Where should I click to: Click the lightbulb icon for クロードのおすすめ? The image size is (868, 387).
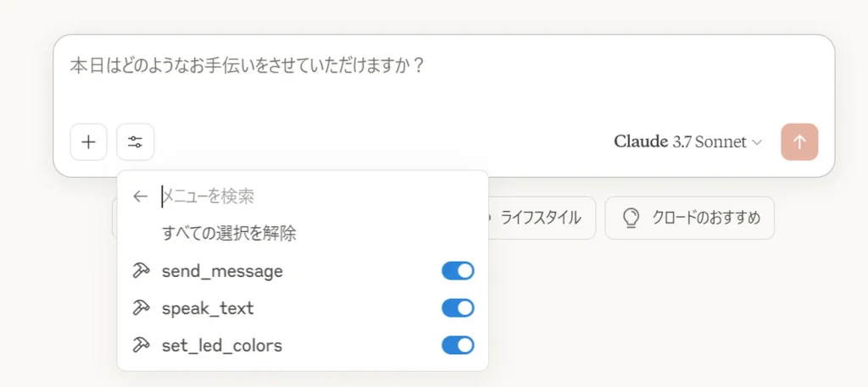pos(631,218)
